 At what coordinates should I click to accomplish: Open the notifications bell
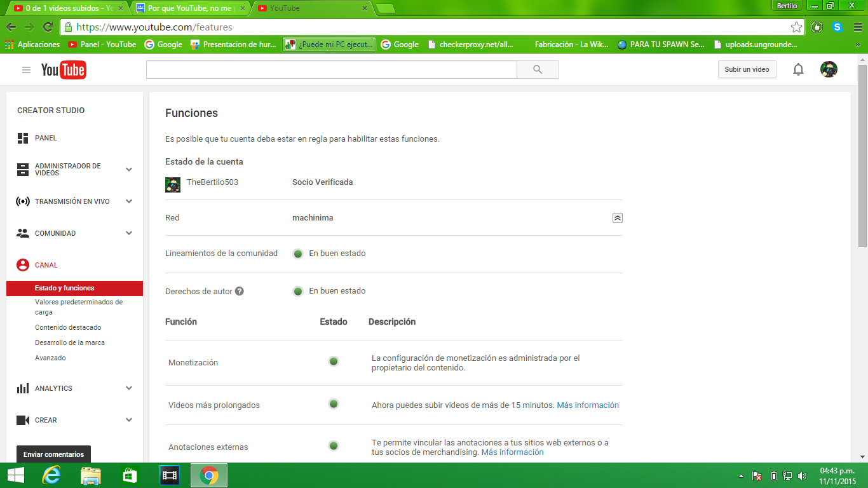[799, 70]
